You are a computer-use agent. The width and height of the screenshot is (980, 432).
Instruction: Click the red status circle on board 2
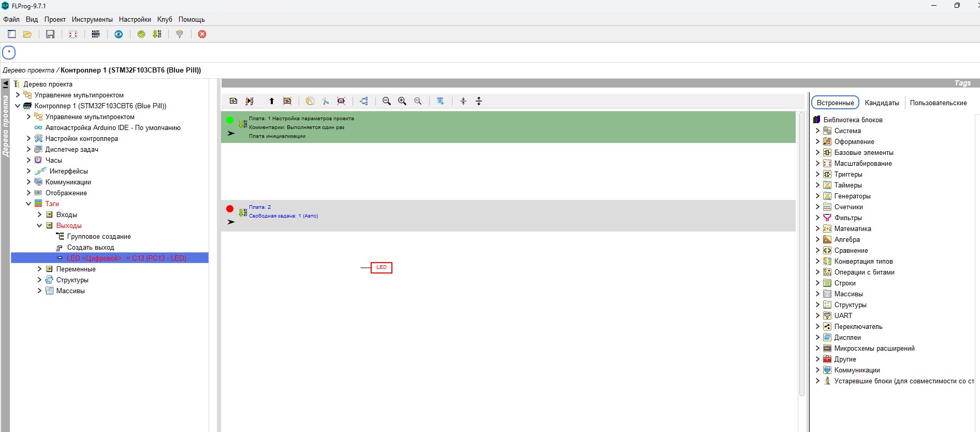click(230, 209)
